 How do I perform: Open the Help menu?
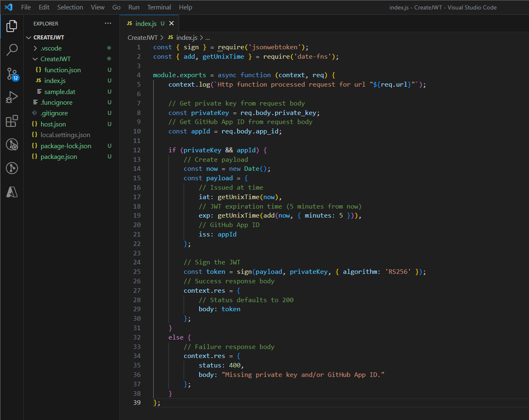(x=186, y=7)
